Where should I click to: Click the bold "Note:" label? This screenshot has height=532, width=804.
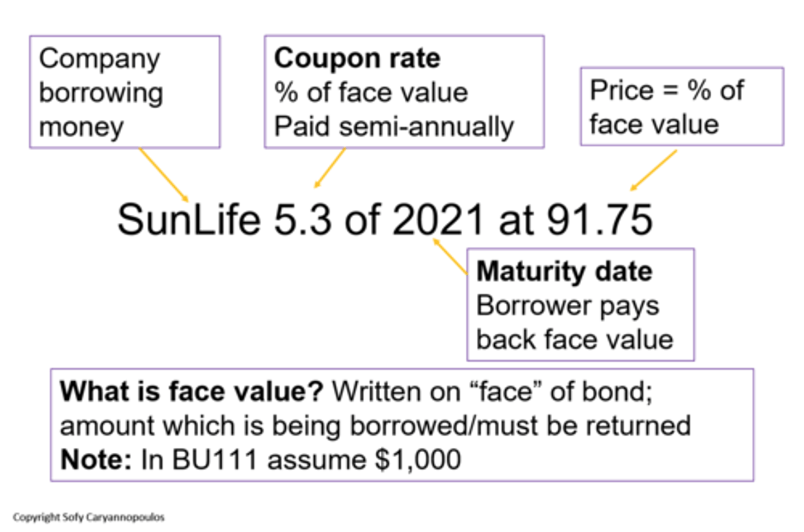(x=95, y=460)
